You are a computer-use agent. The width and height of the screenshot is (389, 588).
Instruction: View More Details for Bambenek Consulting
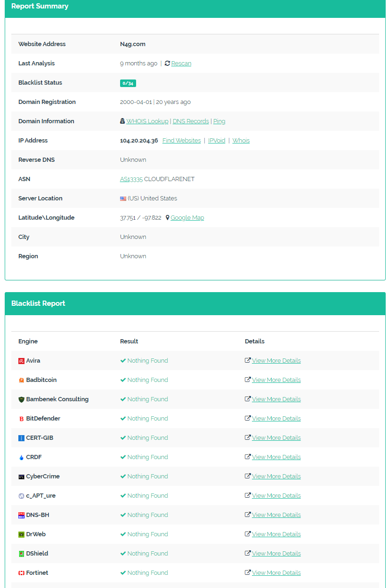[276, 399]
